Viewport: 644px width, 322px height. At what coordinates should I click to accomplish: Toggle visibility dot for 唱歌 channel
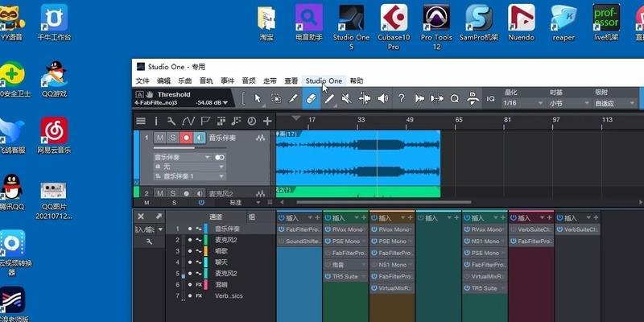(x=190, y=251)
